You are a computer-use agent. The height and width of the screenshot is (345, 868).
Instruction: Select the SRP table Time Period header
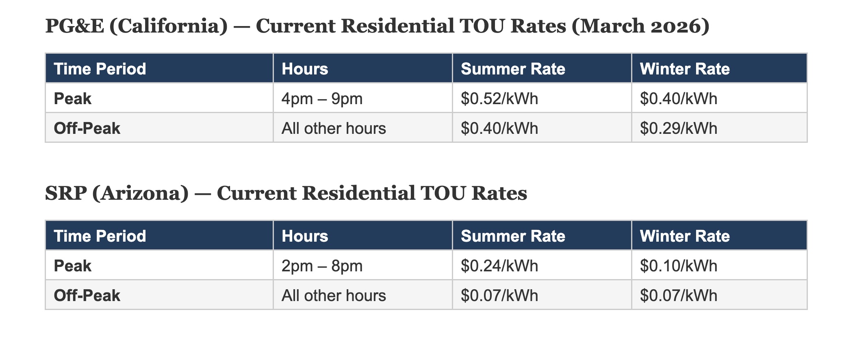click(100, 236)
